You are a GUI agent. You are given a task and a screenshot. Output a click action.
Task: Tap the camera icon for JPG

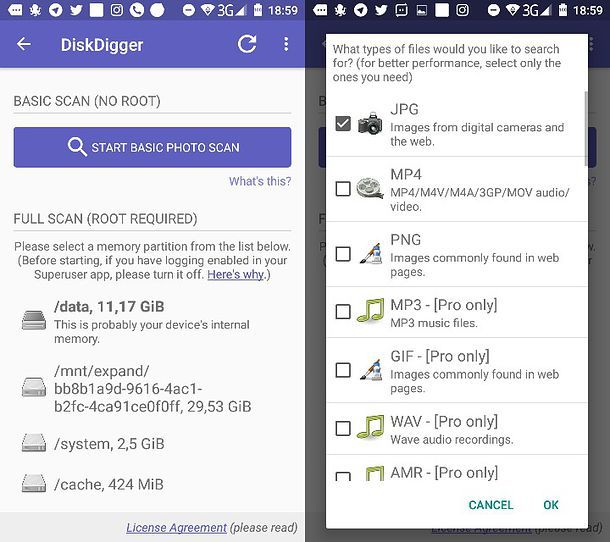[x=370, y=124]
